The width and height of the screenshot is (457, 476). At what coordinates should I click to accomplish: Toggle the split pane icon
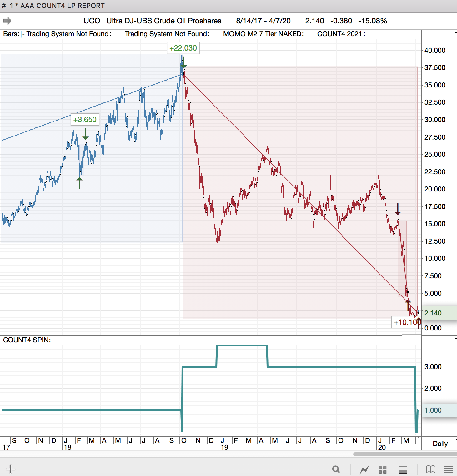(403, 469)
